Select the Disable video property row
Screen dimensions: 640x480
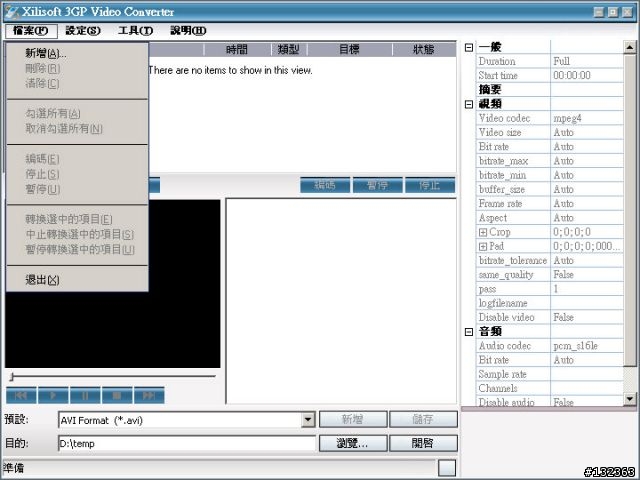[x=550, y=317]
